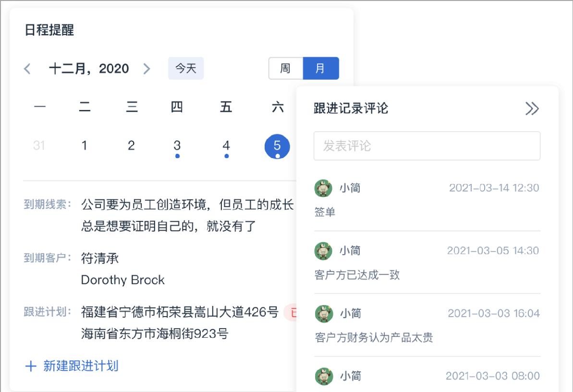Open customer 符清承
This screenshot has height=392, width=573.
100,258
